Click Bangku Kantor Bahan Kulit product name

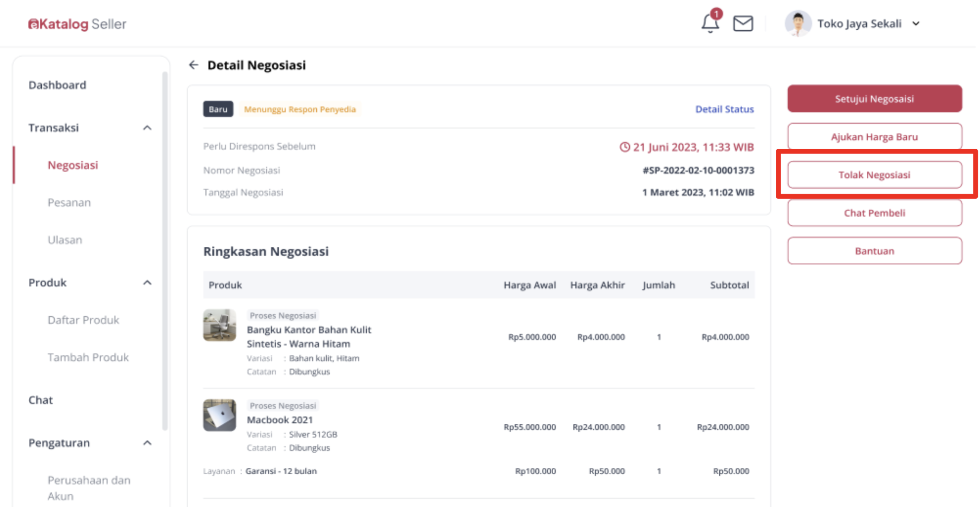(309, 337)
